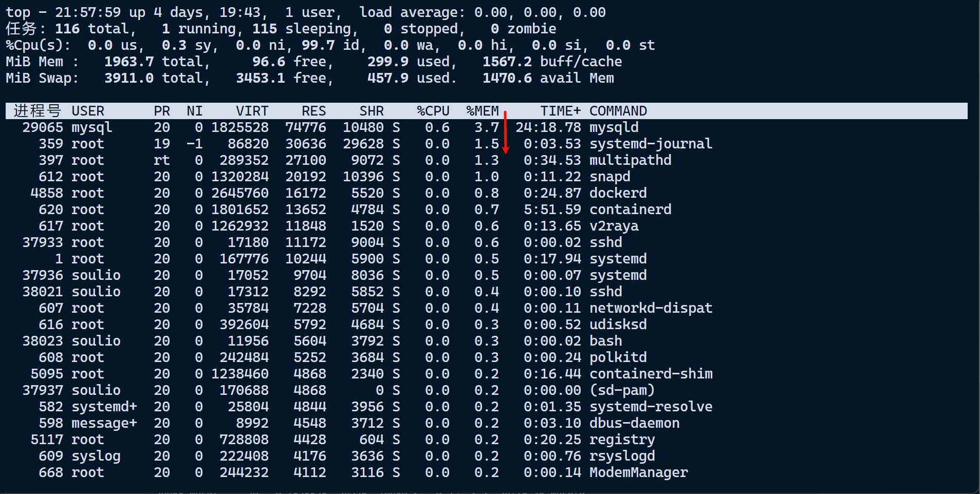Click the %CPU column header
Image resolution: width=980 pixels, height=494 pixels.
click(x=433, y=111)
